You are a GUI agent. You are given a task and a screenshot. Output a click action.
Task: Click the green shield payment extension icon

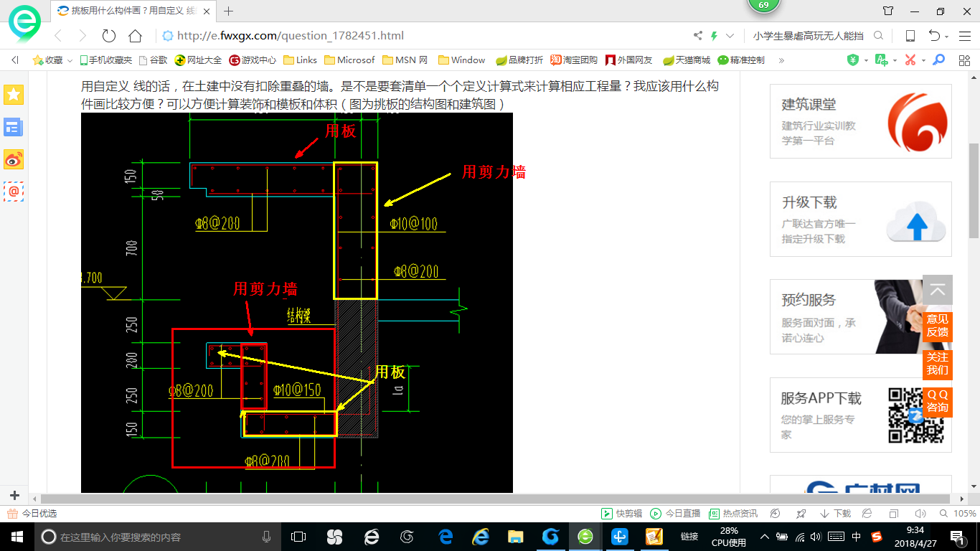click(x=853, y=60)
